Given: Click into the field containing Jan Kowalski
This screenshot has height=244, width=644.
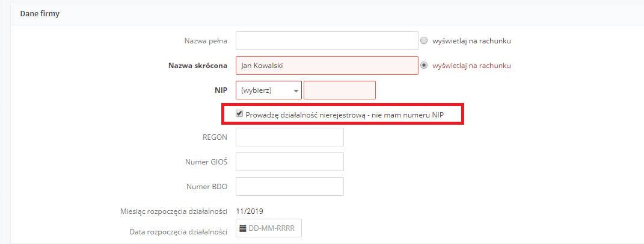Looking at the screenshot, I should click(327, 66).
